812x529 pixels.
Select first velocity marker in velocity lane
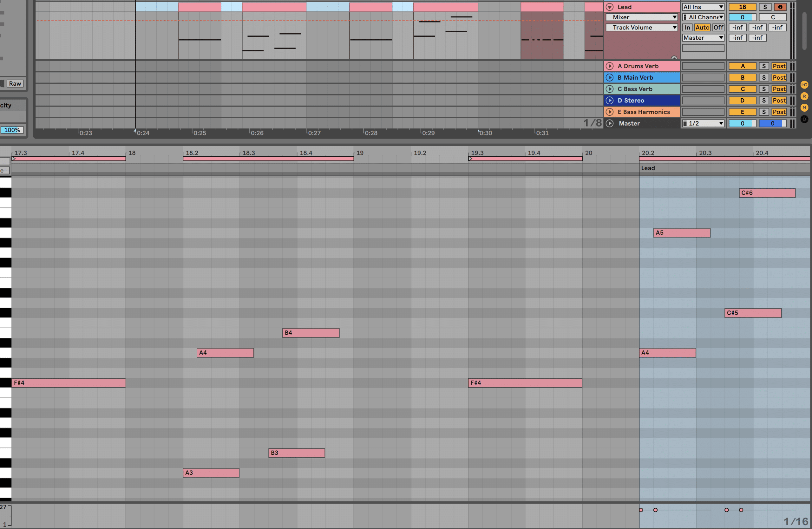pyautogui.click(x=641, y=510)
